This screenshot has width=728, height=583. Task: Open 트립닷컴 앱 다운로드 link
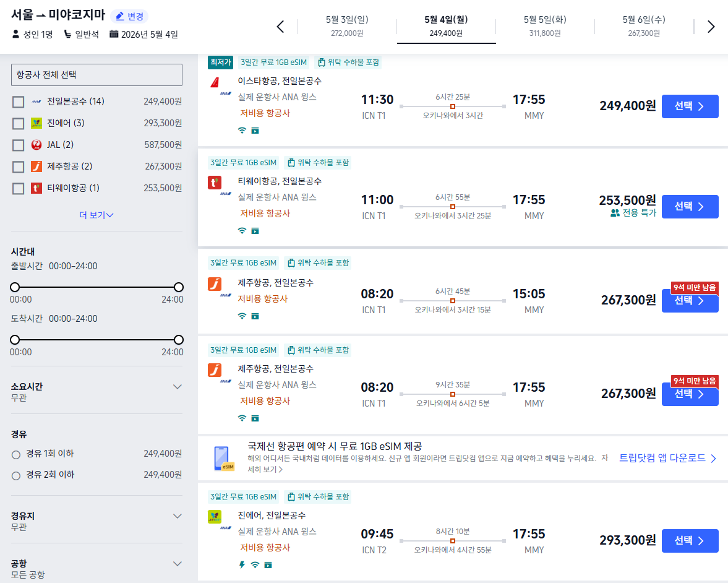tap(667, 458)
